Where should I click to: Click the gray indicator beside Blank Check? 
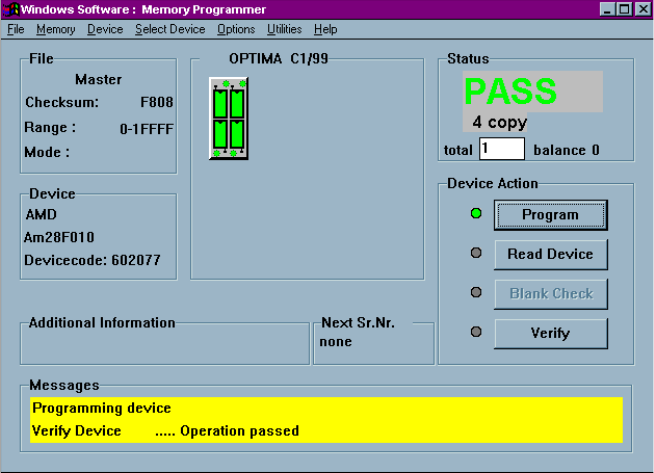[476, 292]
